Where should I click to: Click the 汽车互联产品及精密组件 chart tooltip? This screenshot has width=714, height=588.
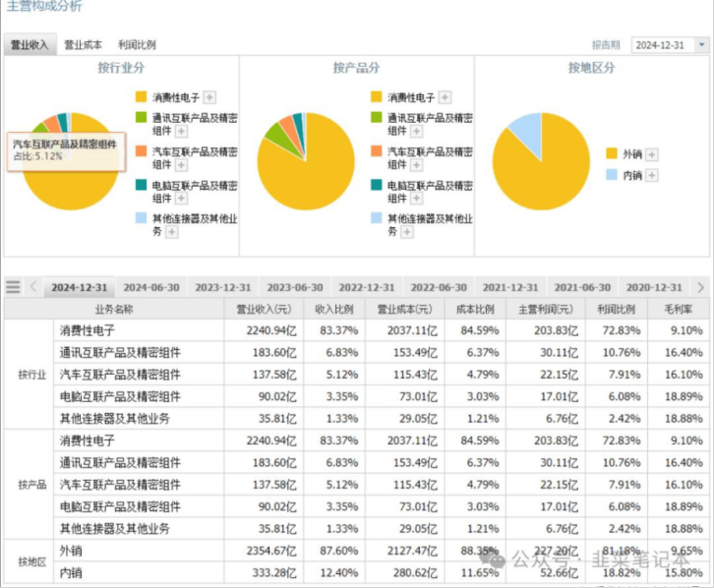[66, 151]
